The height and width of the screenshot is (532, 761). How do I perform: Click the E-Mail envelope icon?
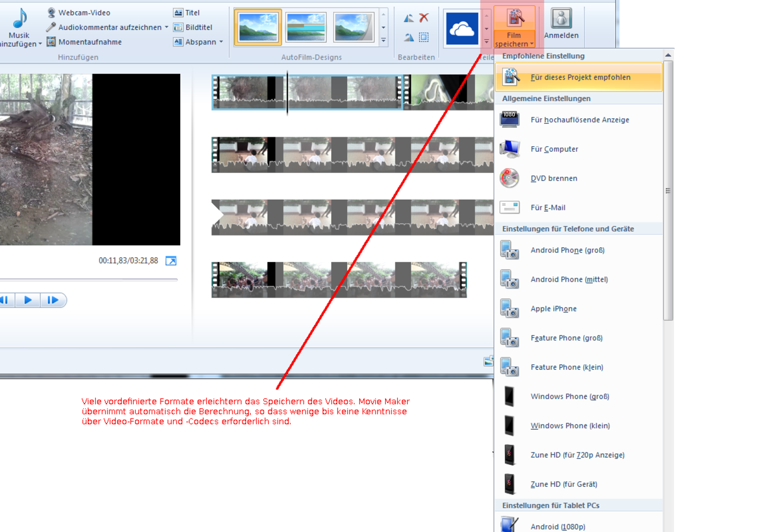tap(510, 207)
